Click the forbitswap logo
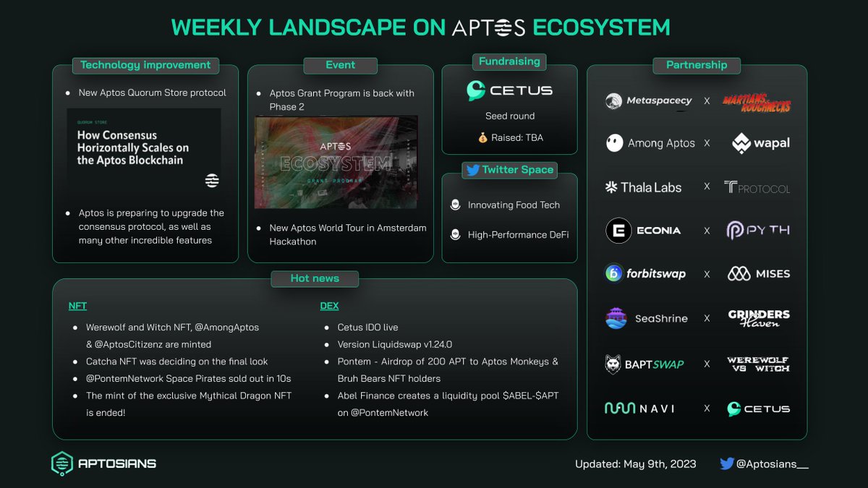The height and width of the screenshot is (488, 868). point(646,274)
